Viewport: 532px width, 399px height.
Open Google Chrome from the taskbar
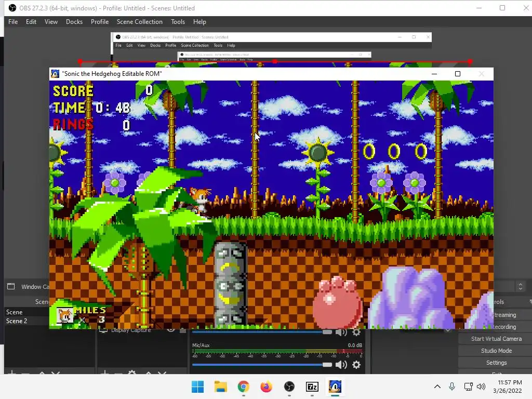(243, 387)
